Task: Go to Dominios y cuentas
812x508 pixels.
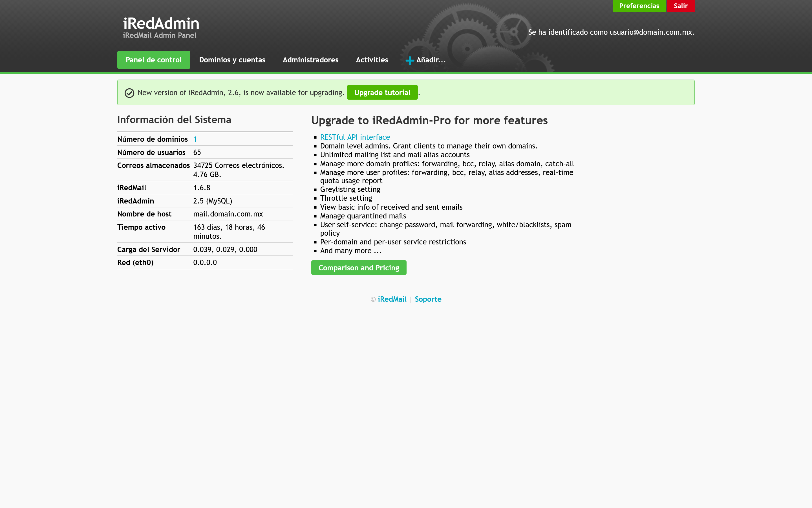Action: [232, 60]
